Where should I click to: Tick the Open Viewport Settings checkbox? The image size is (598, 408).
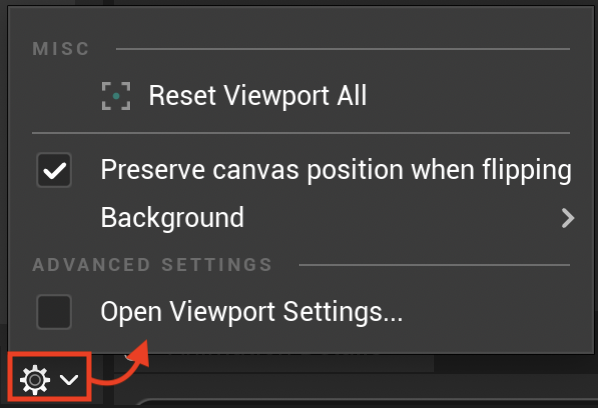coord(54,312)
